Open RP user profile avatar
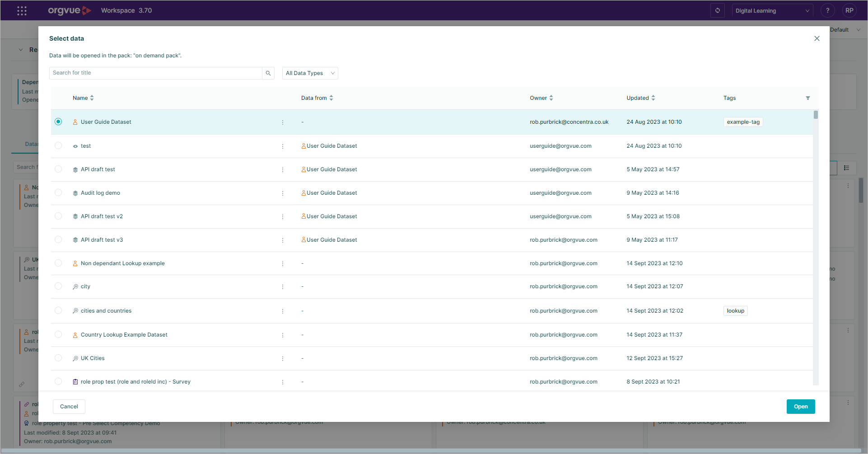Image resolution: width=868 pixels, height=454 pixels. click(849, 10)
